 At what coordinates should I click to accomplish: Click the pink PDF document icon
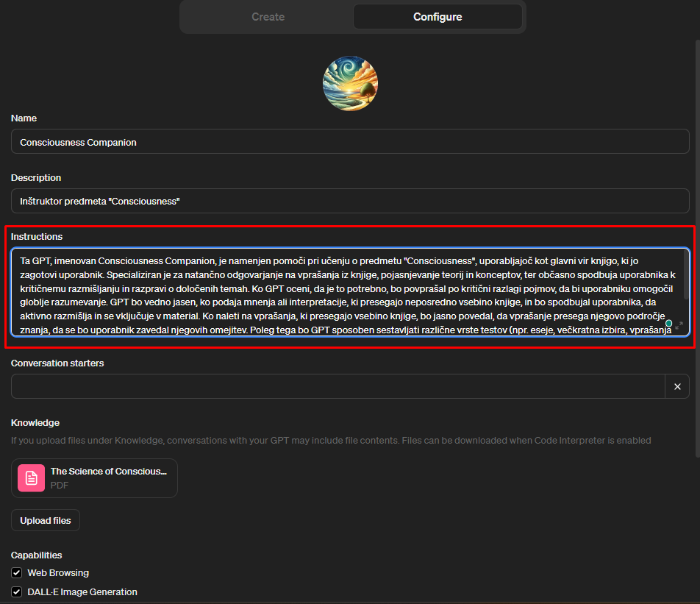(31, 478)
